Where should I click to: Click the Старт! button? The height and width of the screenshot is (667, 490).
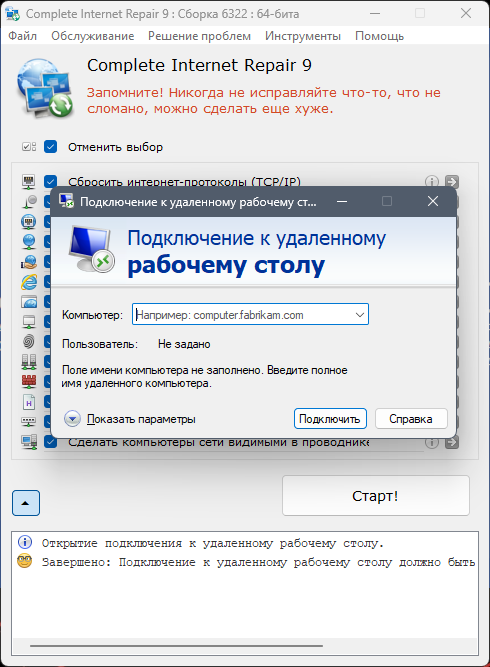pyautogui.click(x=376, y=496)
